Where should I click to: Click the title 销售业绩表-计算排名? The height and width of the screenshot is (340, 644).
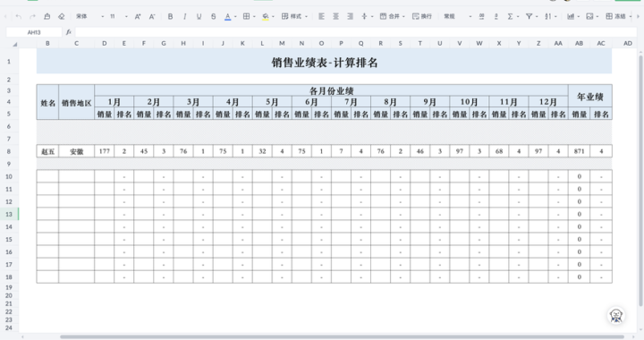(x=324, y=63)
